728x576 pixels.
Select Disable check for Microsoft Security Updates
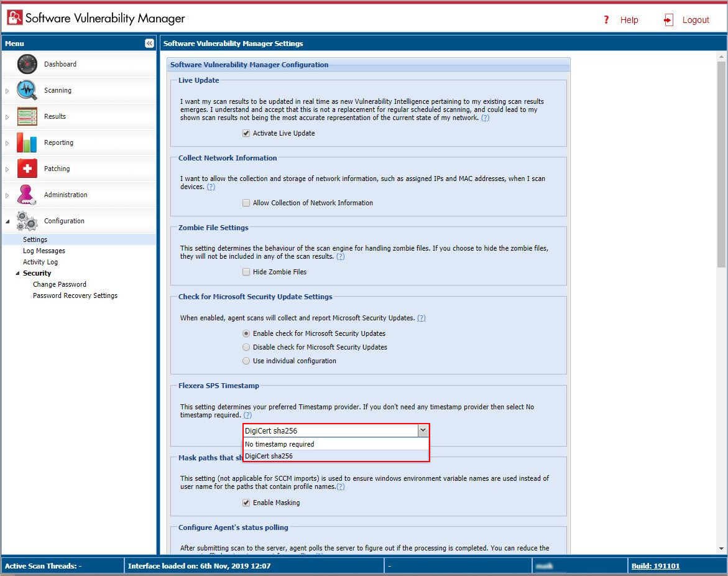(x=246, y=347)
